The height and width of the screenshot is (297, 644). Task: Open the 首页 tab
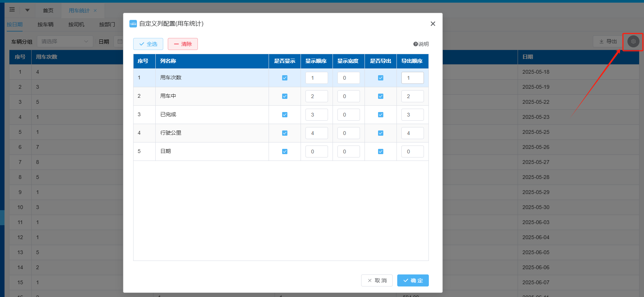(48, 11)
